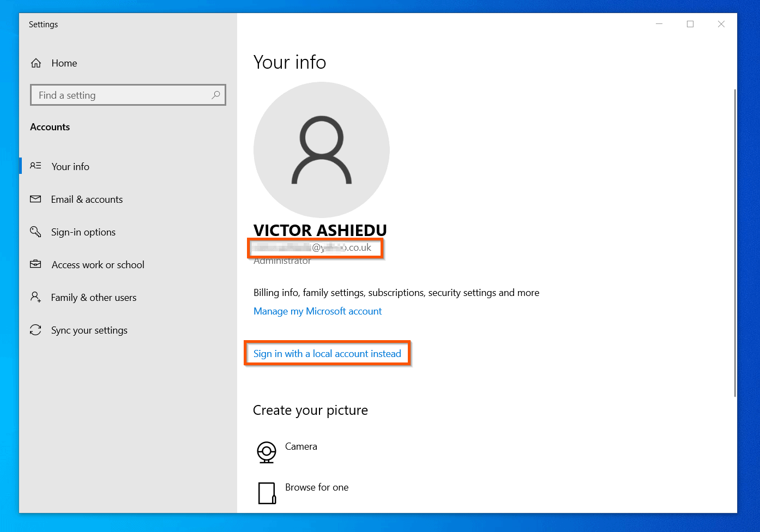
Task: Select the Camera icon under Create your picture
Action: pos(267,452)
